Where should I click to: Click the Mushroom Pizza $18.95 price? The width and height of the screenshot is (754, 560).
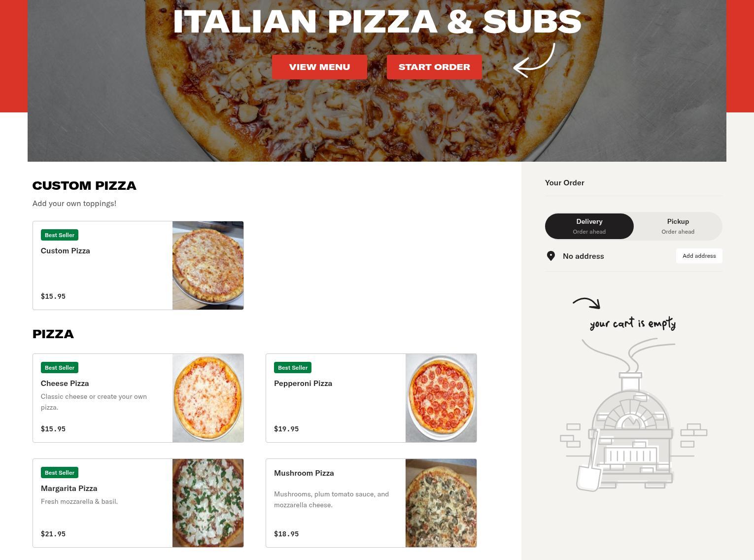point(286,534)
